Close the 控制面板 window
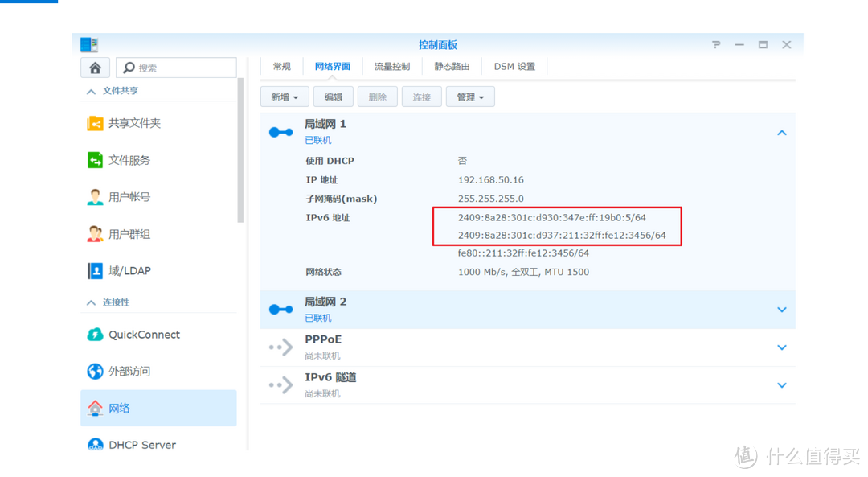This screenshot has width=868, height=477. pos(787,45)
